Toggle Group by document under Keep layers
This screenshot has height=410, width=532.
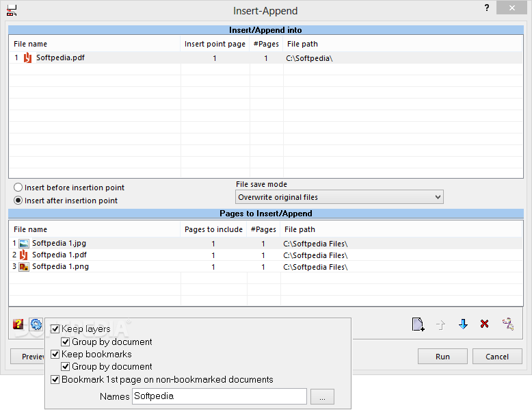(x=65, y=342)
